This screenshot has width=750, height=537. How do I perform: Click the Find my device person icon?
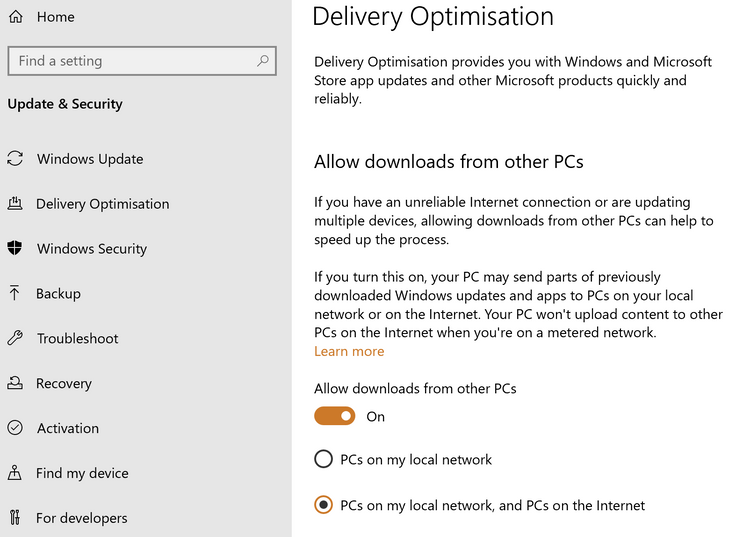15,472
